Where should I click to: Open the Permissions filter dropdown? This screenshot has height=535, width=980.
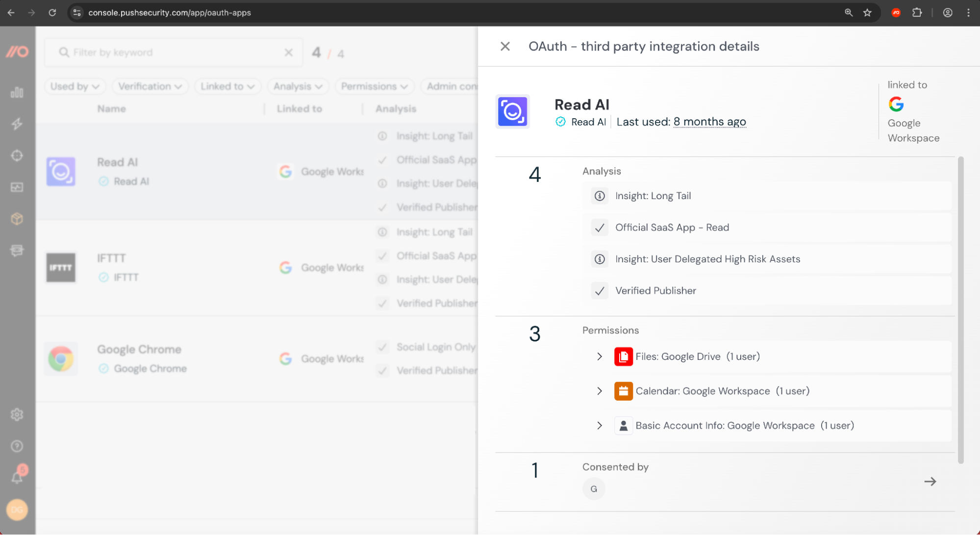pyautogui.click(x=375, y=86)
